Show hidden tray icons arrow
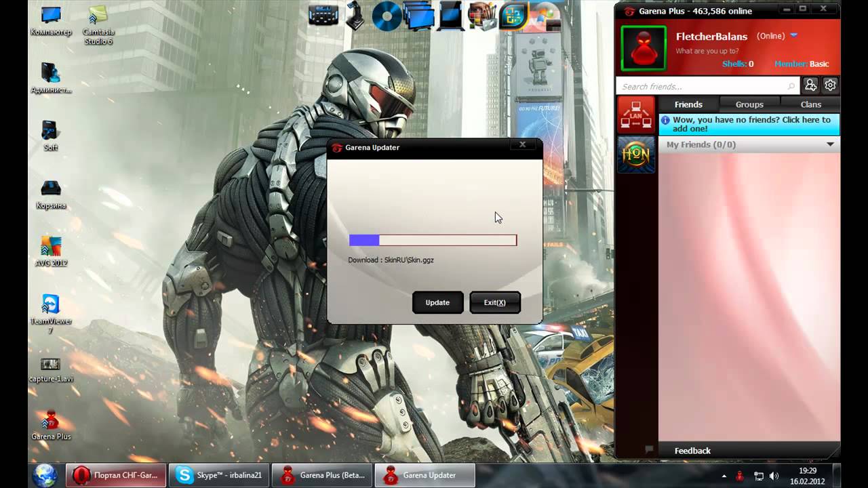The height and width of the screenshot is (488, 868). pyautogui.click(x=724, y=476)
